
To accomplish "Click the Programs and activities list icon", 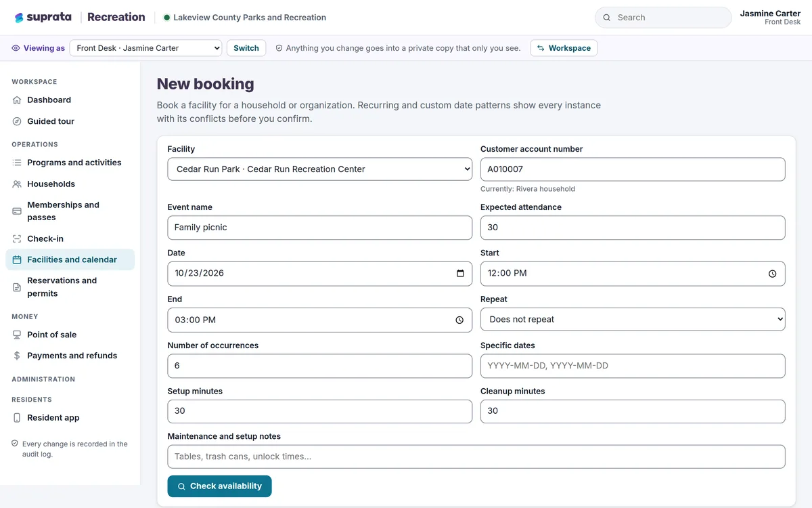I will 17,163.
